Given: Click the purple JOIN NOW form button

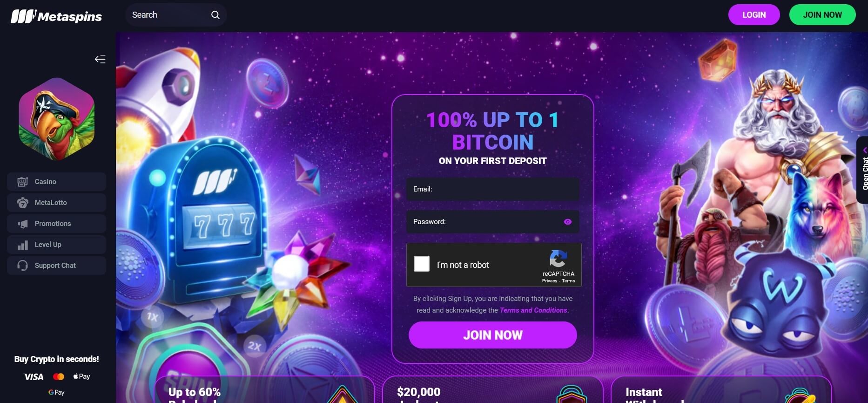Looking at the screenshot, I should [493, 335].
